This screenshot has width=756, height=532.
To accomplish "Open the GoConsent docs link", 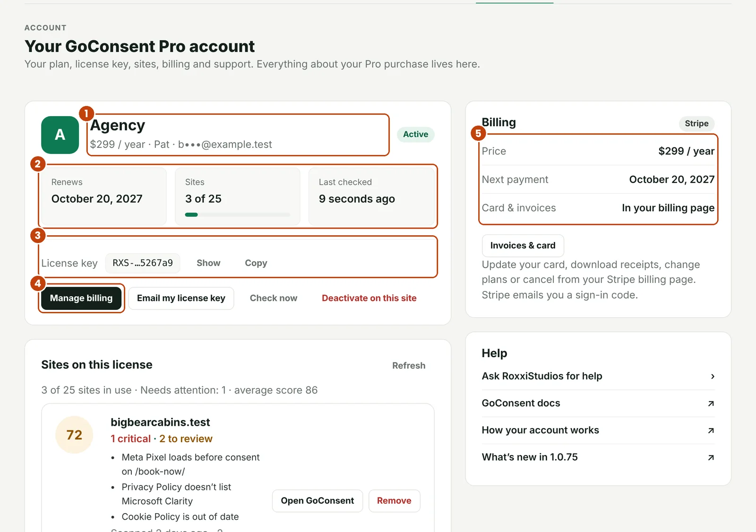I will click(598, 403).
